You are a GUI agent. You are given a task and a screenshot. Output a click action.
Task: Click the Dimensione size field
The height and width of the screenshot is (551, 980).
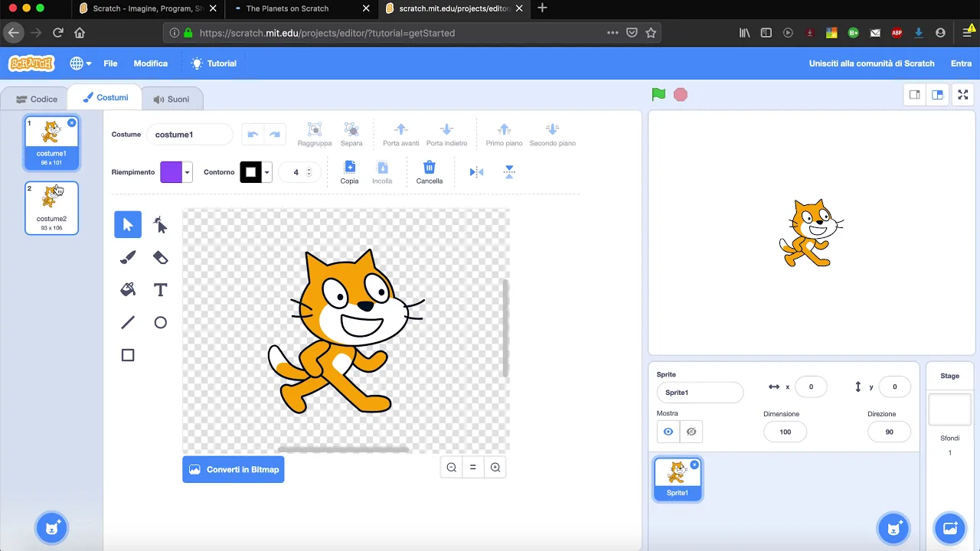(x=785, y=432)
